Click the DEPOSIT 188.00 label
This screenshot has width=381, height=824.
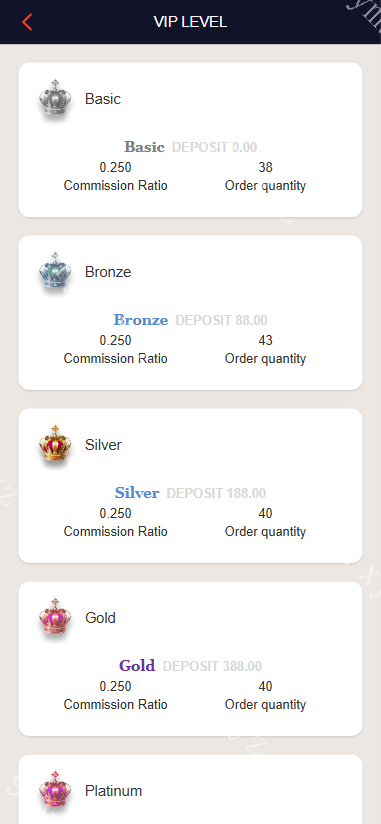click(x=216, y=493)
